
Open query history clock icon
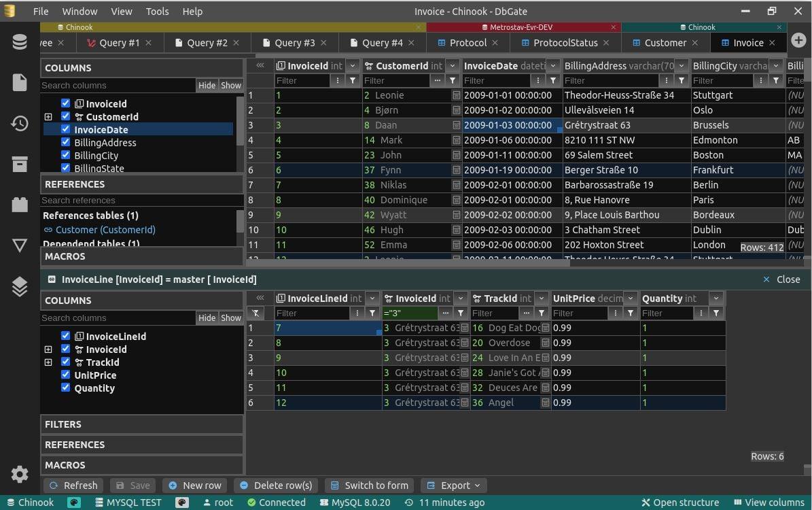pyautogui.click(x=20, y=123)
